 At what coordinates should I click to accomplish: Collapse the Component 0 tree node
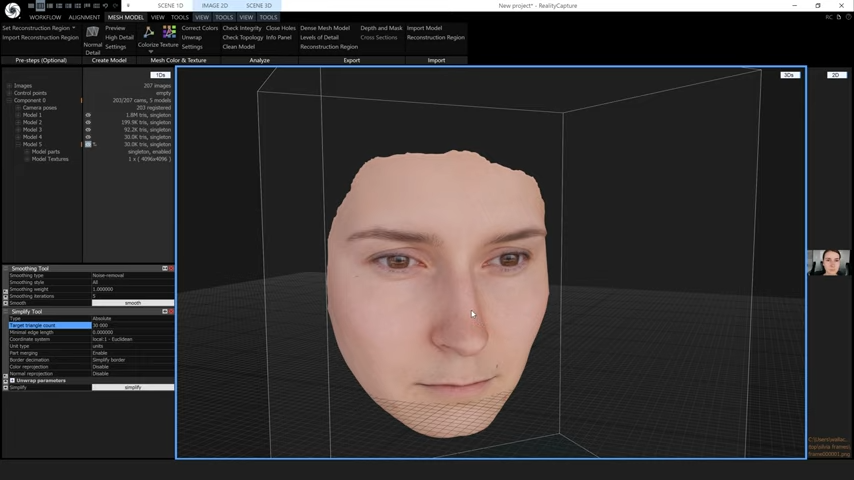click(9, 100)
